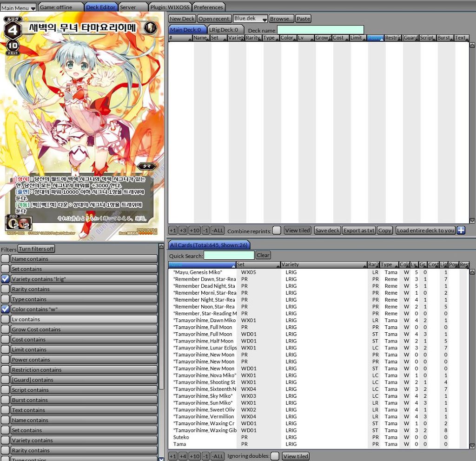Click the blue plus icon beside Load entire deck
The height and width of the screenshot is (461, 476).
click(x=461, y=230)
